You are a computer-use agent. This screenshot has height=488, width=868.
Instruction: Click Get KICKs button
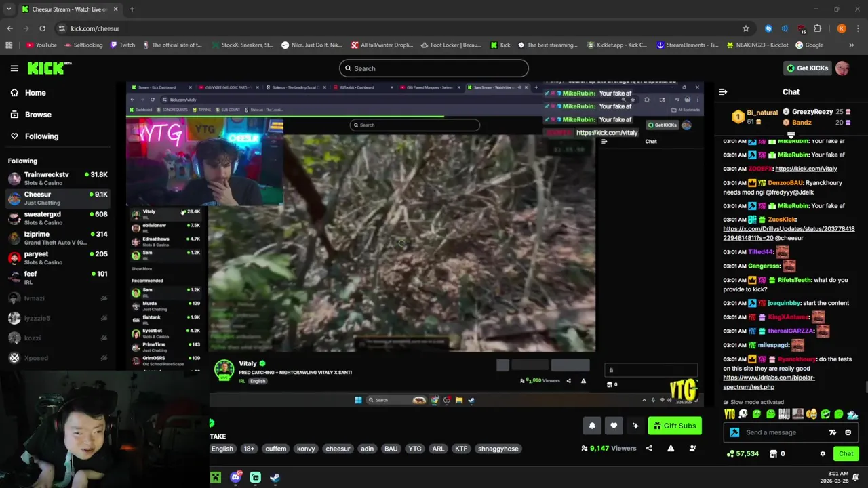tap(807, 68)
